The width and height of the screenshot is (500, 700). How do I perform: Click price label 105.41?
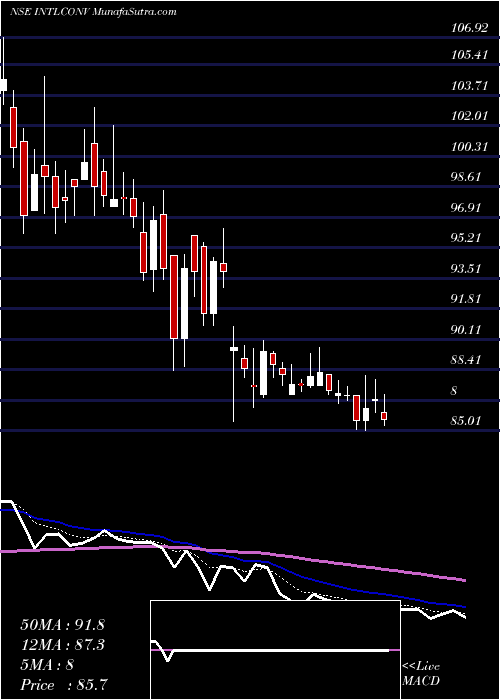pos(470,55)
